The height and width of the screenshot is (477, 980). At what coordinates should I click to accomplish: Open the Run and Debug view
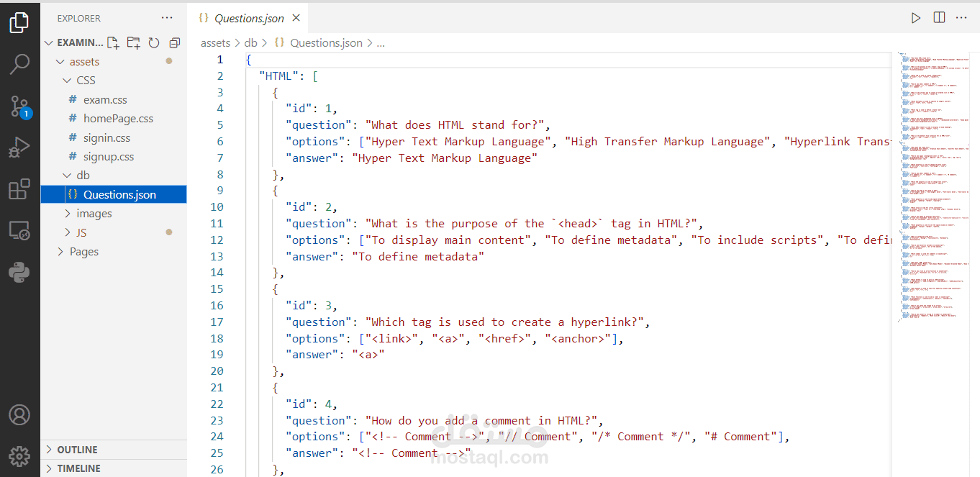(x=19, y=148)
